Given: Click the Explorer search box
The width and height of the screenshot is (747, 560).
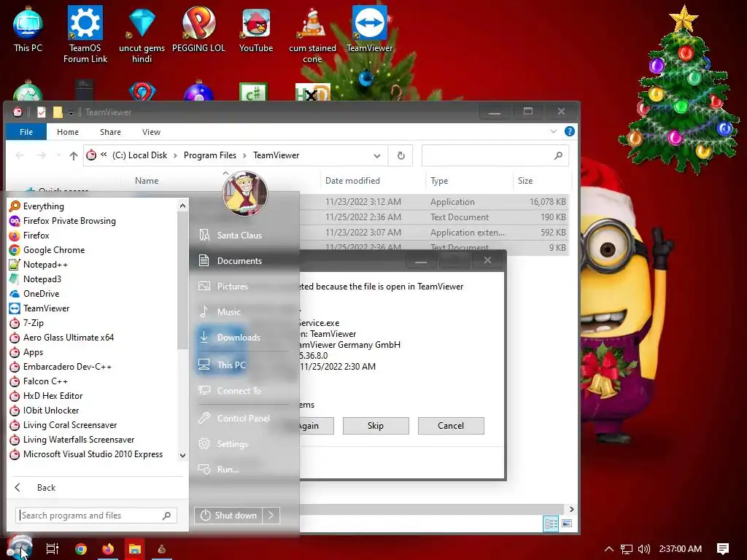Looking at the screenshot, I should [495, 156].
